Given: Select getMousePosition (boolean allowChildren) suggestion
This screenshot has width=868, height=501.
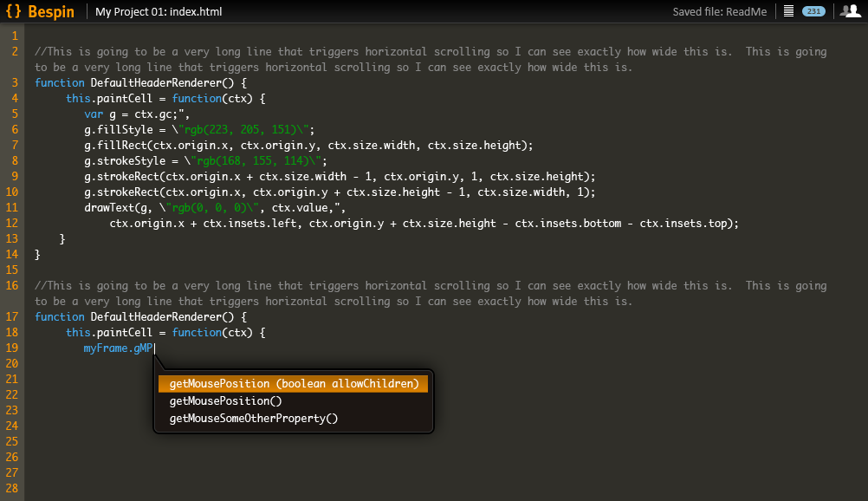Looking at the screenshot, I should click(x=293, y=383).
